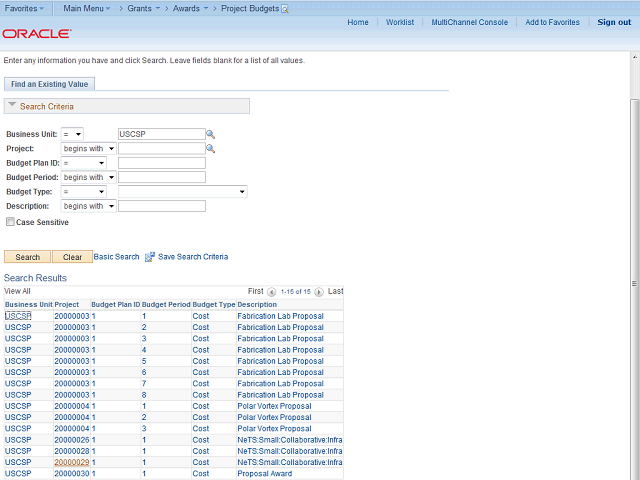Sort by Budget Type column header

[214, 304]
